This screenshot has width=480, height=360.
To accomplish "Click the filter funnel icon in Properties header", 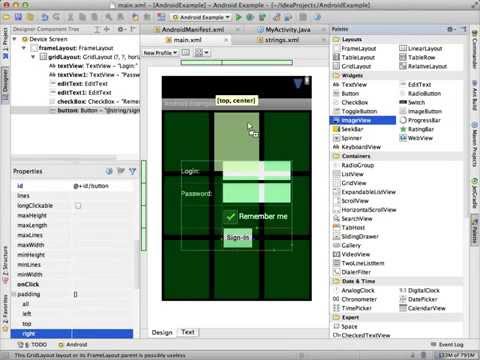I will click(x=132, y=171).
